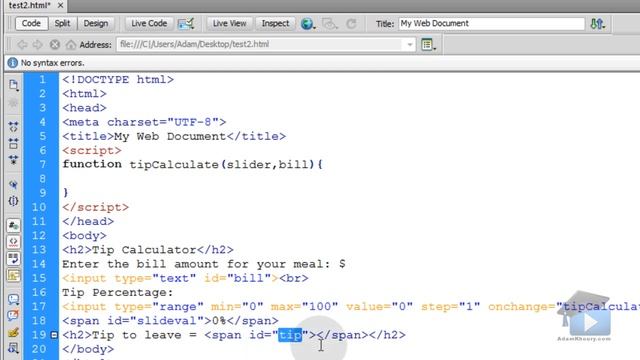Click the '<!DOCTYPE html>' code line

point(118,80)
